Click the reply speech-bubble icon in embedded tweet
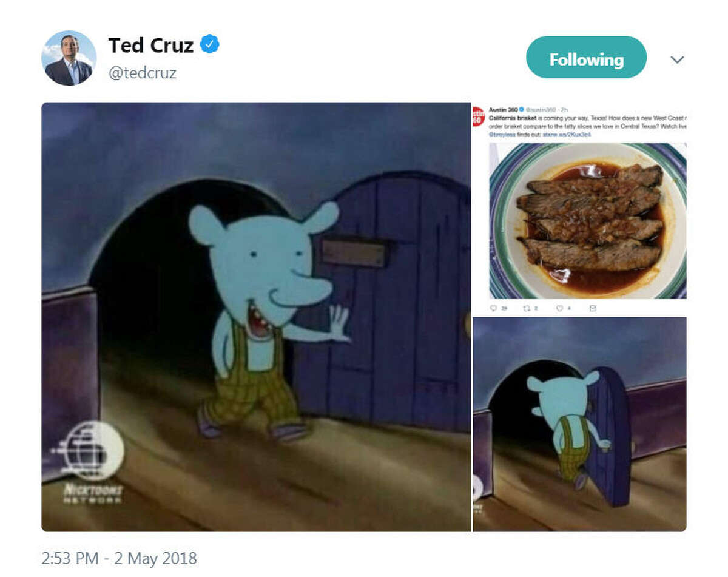Viewport: 728px width, 577px height. click(x=493, y=308)
